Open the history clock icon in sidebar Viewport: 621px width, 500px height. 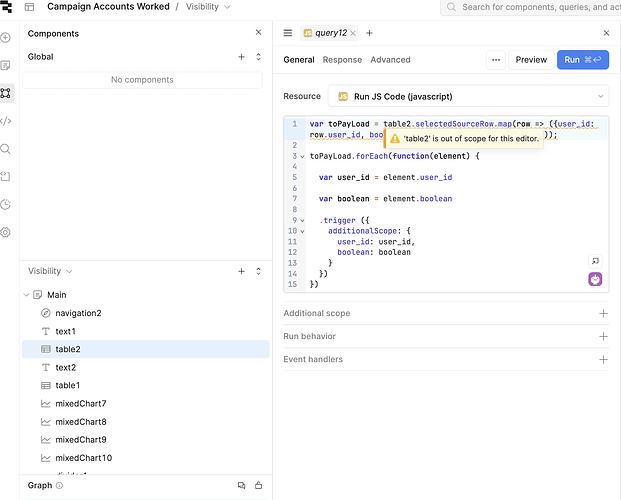pos(6,204)
